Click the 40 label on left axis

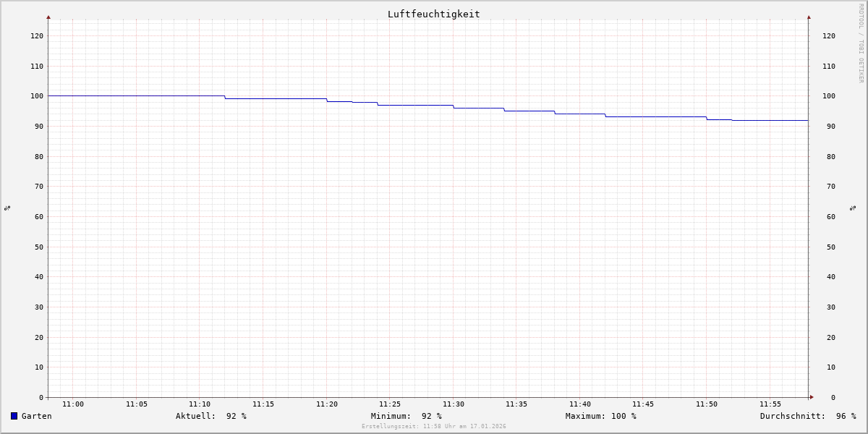(x=39, y=277)
